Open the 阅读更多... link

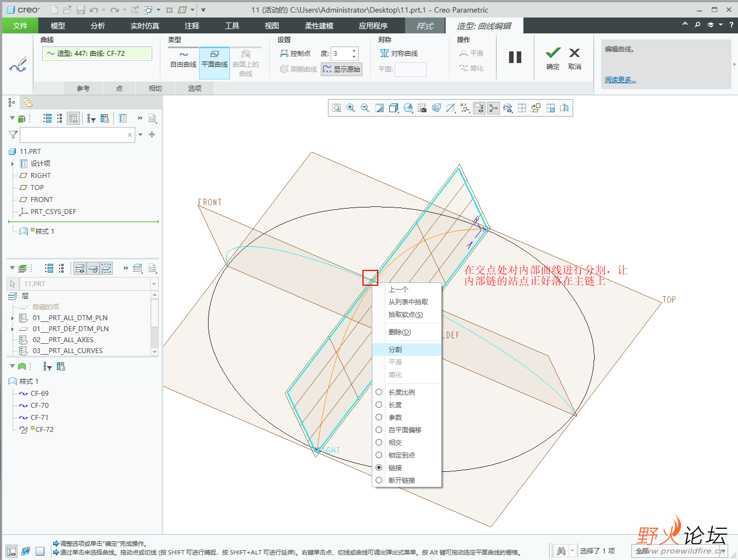(x=620, y=80)
